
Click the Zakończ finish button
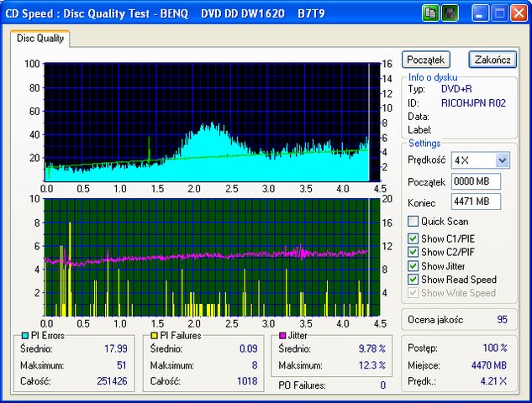tap(492, 60)
